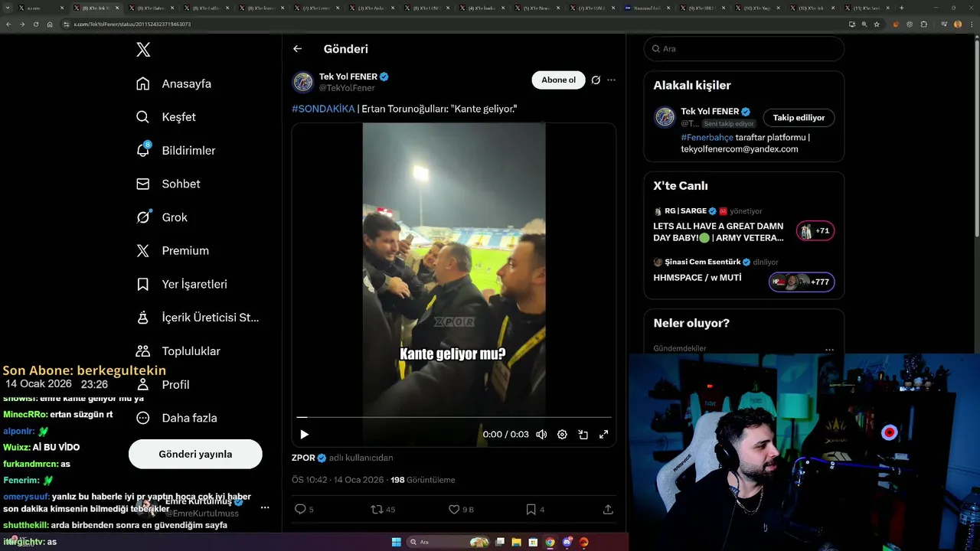The width and height of the screenshot is (980, 551).
Task: Open the ZPOR source account link
Action: tap(303, 458)
